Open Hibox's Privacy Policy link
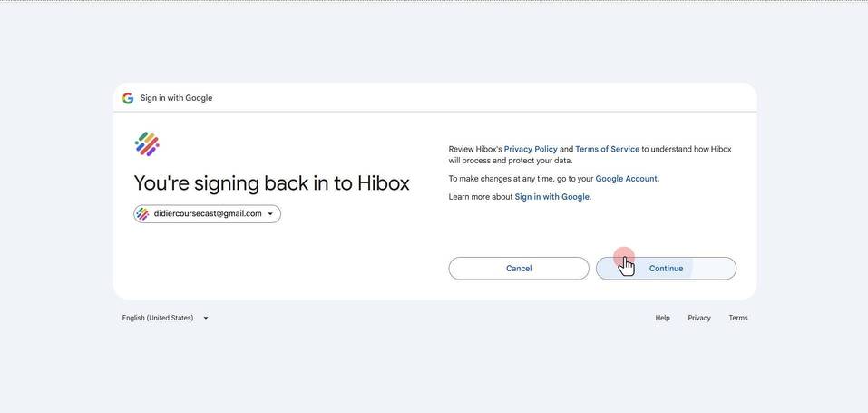The image size is (868, 413). (531, 149)
